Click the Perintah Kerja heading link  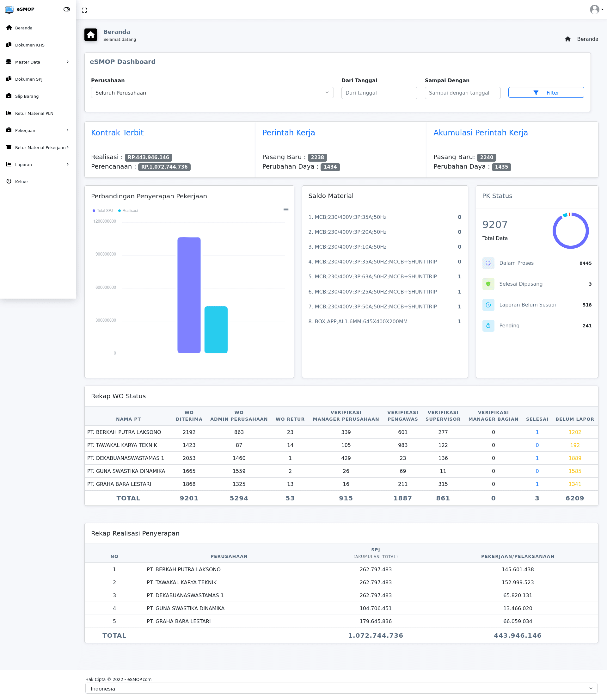coord(289,133)
